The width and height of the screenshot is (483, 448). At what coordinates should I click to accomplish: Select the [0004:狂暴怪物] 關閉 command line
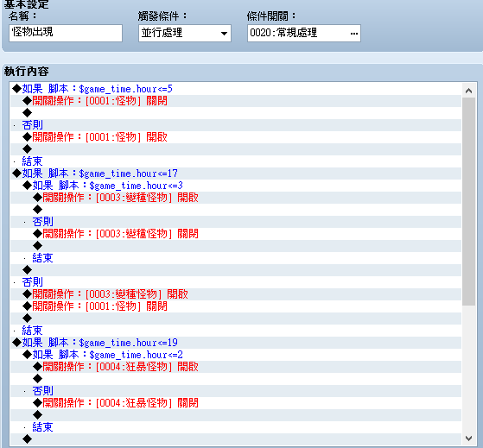236,403
